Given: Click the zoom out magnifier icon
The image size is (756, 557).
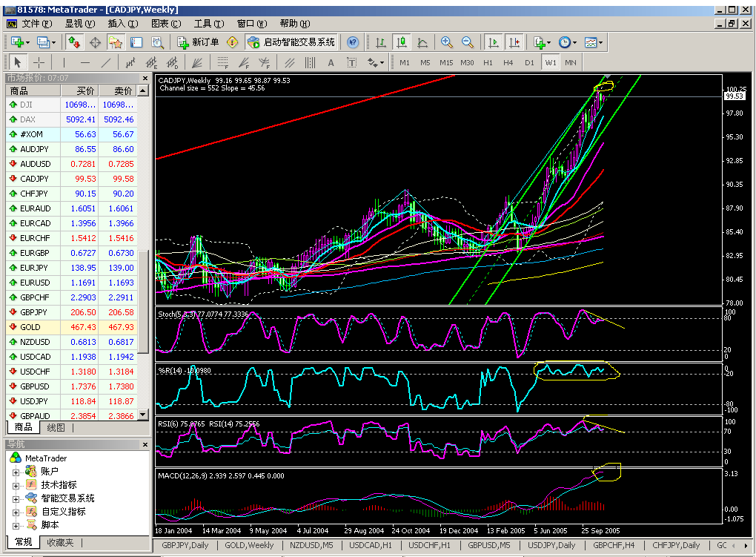Looking at the screenshot, I should tap(468, 42).
